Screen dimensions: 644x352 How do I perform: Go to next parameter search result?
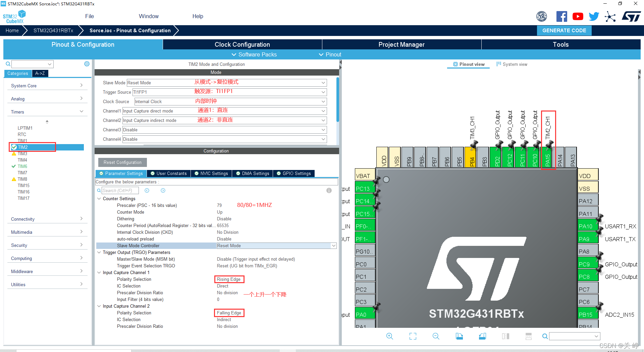coord(163,190)
